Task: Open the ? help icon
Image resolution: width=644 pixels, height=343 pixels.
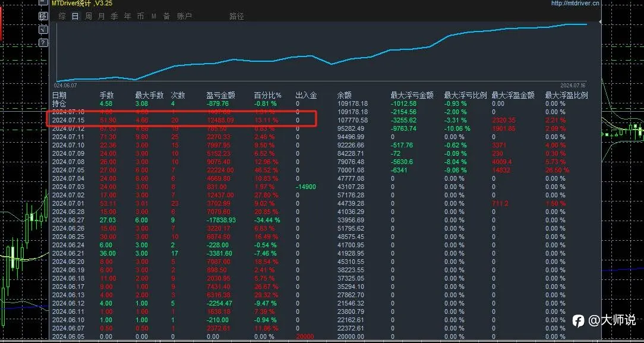Action: click(43, 43)
